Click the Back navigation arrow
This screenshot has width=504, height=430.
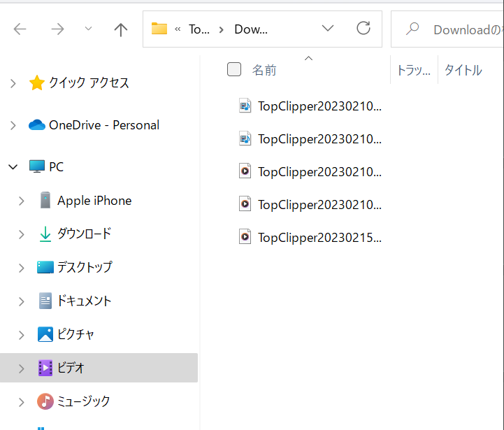[20, 29]
